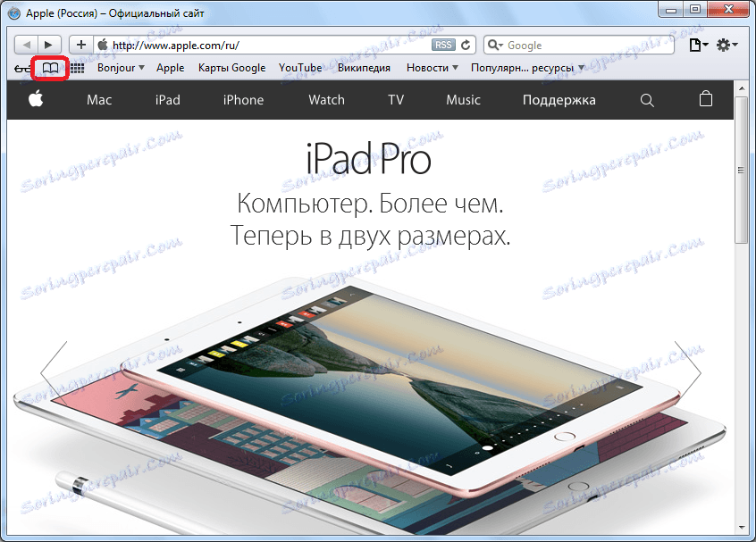The height and width of the screenshot is (542, 756).
Task: Open the Википедия bookmark
Action: [x=364, y=68]
